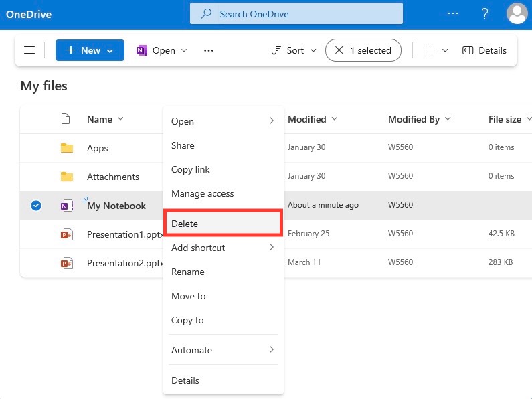Open the My Notebook file name
532x399 pixels.
(x=116, y=206)
